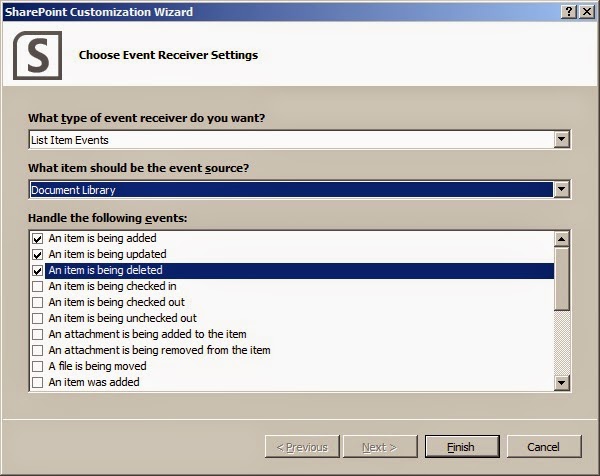This screenshot has width=600, height=476.
Task: Select 'An item is being added' row text
Action: pos(102,238)
